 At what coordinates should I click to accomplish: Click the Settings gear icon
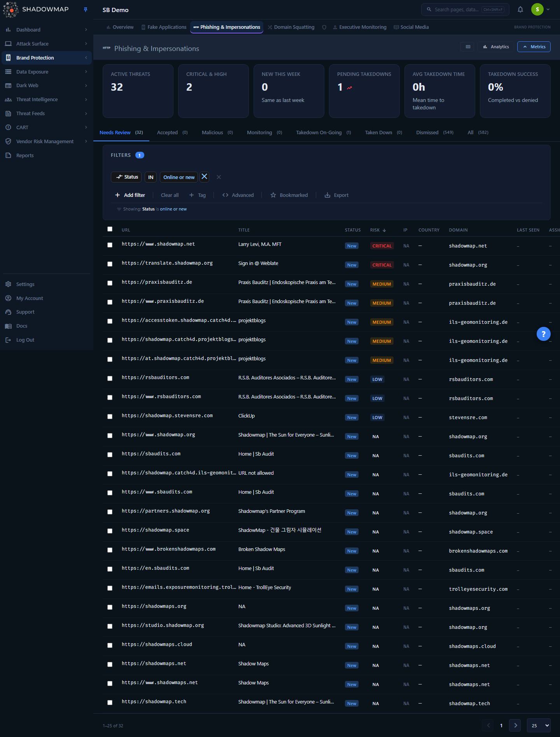pyautogui.click(x=8, y=284)
